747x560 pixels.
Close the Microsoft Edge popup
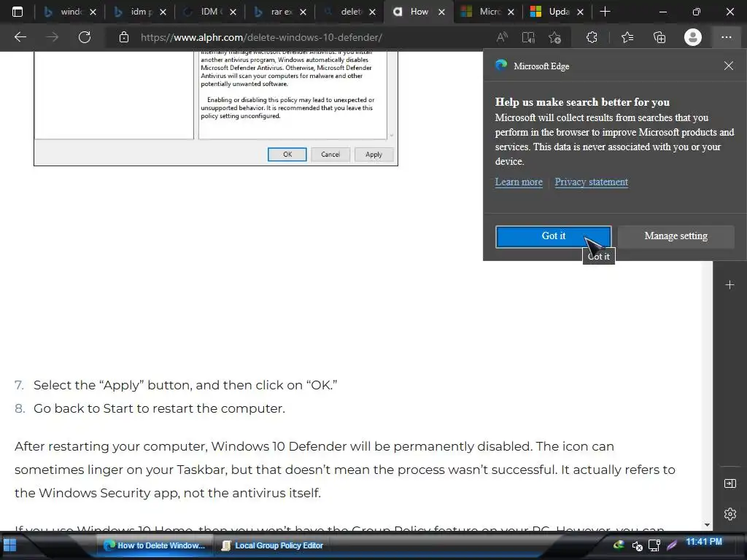[x=729, y=66]
